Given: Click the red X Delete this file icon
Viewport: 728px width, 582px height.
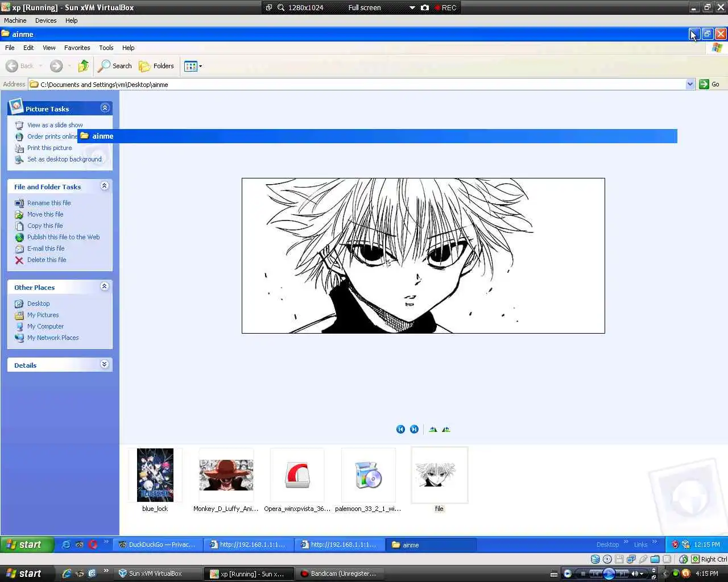Looking at the screenshot, I should [x=19, y=260].
